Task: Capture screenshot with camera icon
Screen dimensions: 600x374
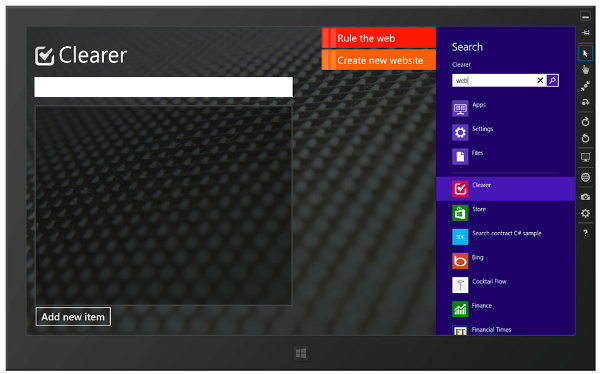Action: click(x=585, y=197)
